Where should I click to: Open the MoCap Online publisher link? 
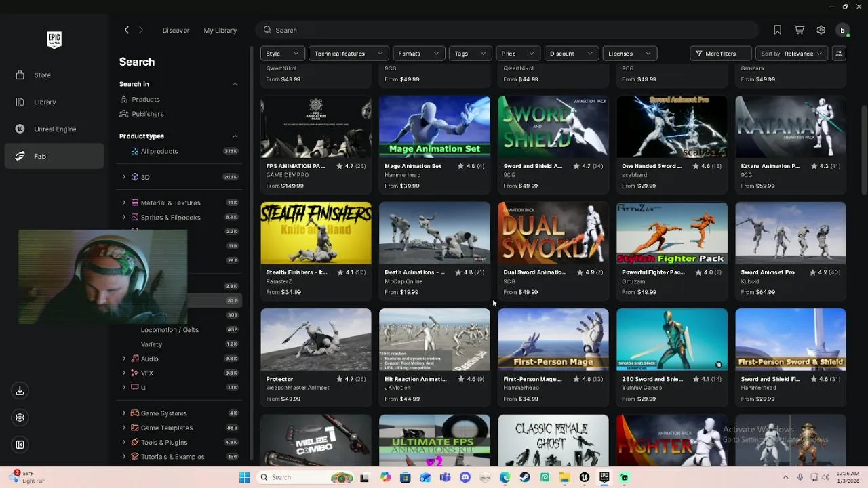click(x=403, y=281)
